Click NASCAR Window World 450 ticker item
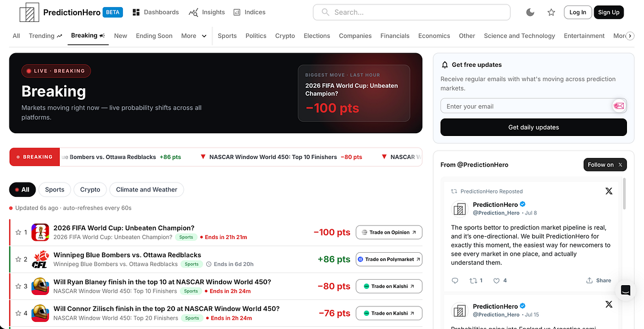The width and height of the screenshot is (644, 329). coord(281,157)
